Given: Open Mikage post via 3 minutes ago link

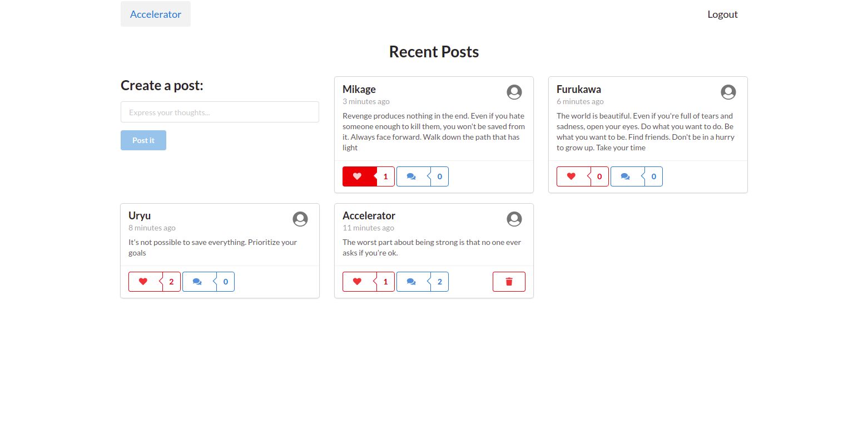Looking at the screenshot, I should (366, 101).
